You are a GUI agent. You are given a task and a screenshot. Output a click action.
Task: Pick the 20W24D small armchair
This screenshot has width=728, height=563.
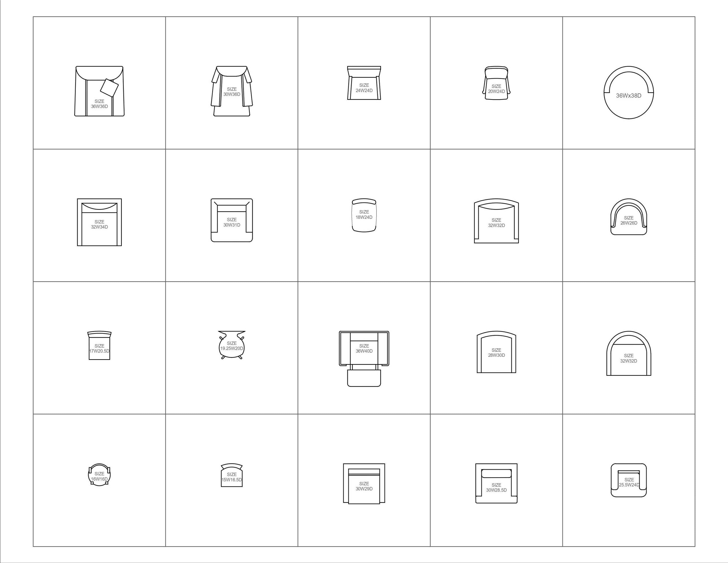pos(496,83)
